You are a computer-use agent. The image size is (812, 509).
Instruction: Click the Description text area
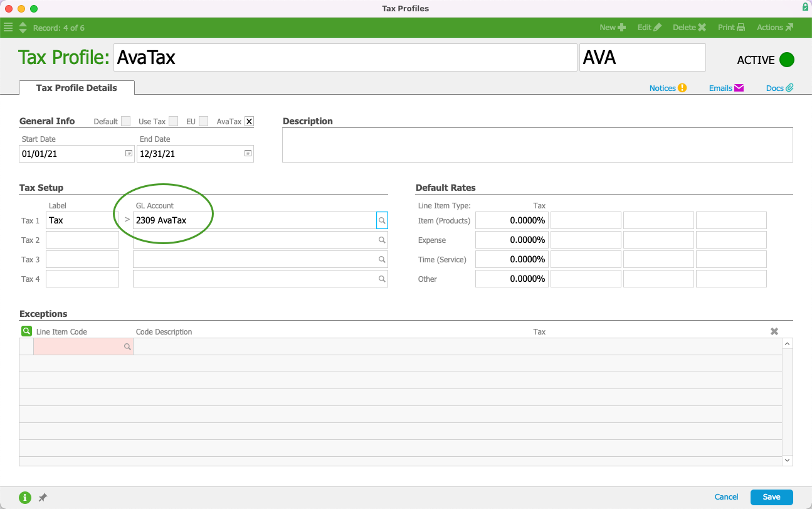click(x=537, y=145)
